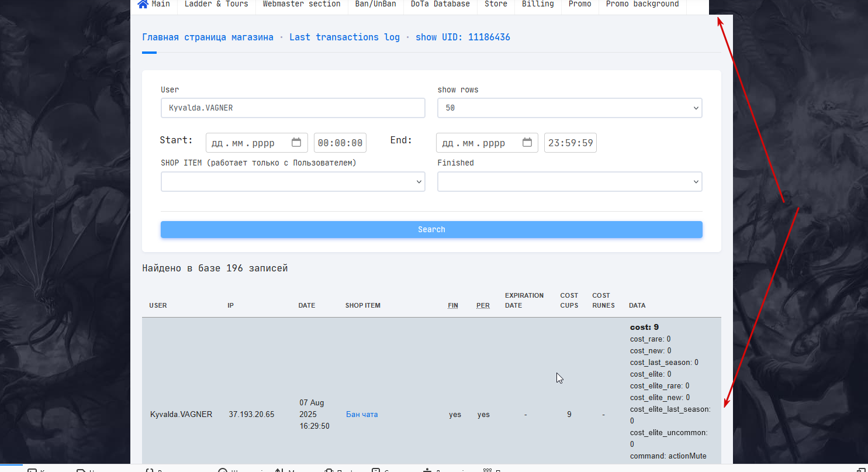Click the PER column header
The image size is (868, 472).
(483, 305)
